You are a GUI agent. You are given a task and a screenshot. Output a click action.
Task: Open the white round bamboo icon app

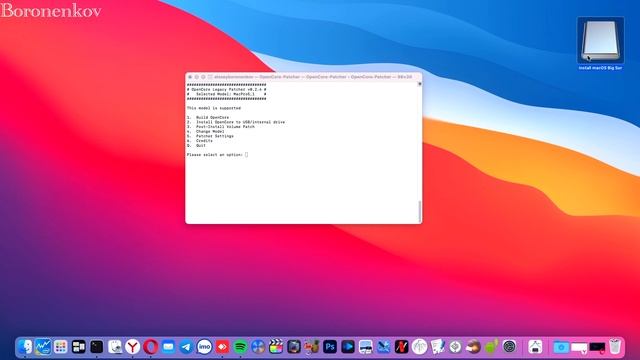pos(419,347)
